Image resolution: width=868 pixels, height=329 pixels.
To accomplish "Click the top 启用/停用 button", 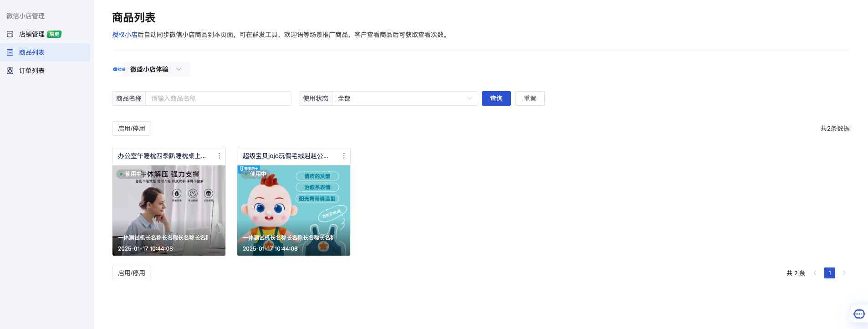I will 132,129.
